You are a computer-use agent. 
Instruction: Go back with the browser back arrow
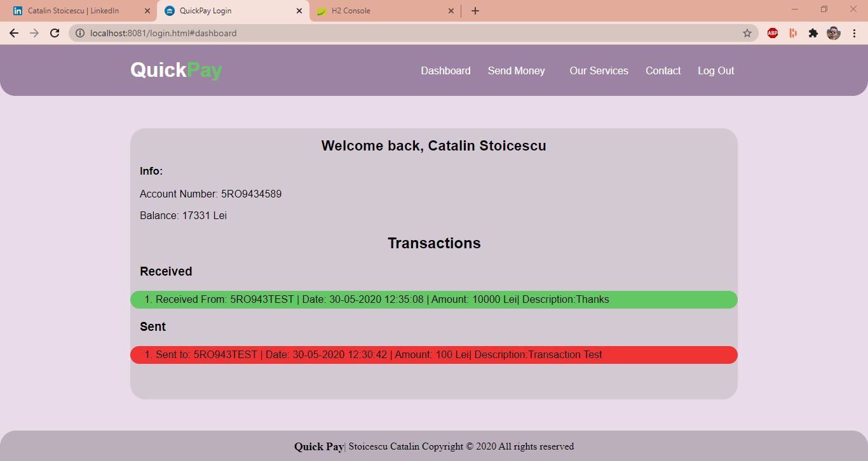click(x=14, y=33)
